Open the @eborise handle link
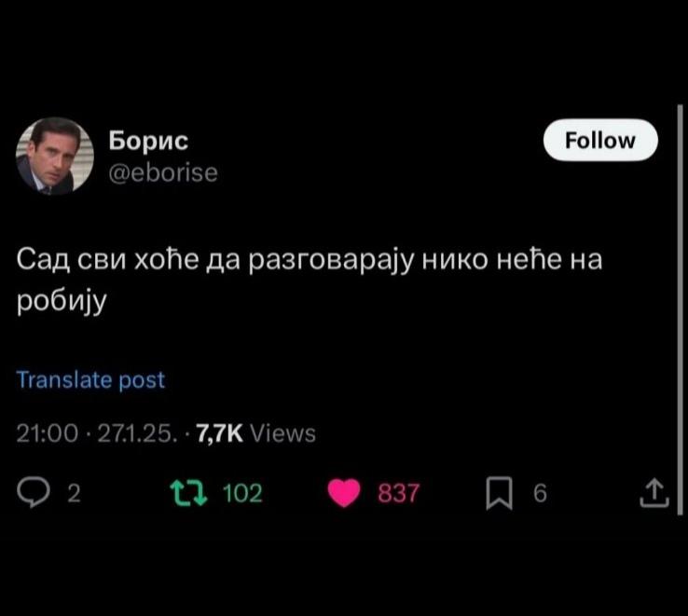Viewport: 688px width, 616px height. click(163, 172)
